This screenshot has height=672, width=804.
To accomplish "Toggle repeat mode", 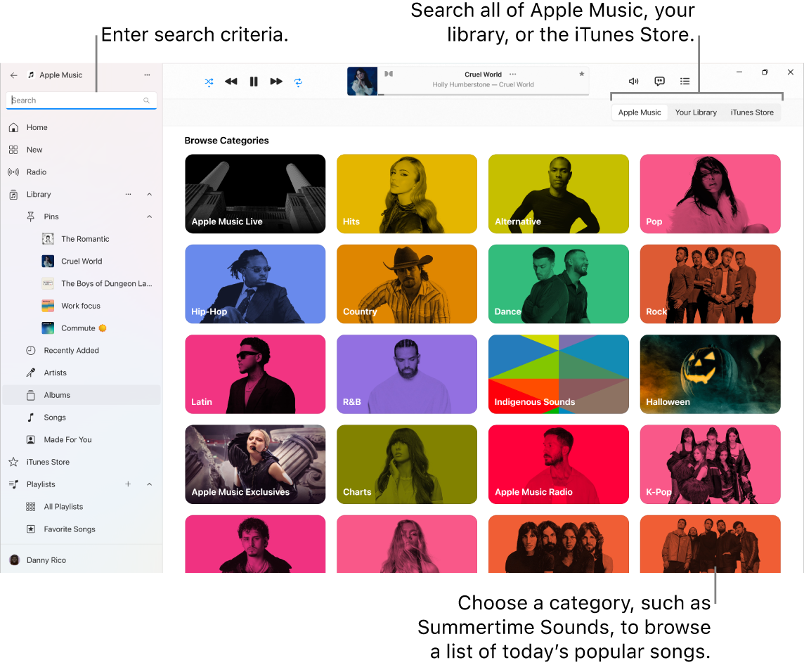I will tap(299, 82).
